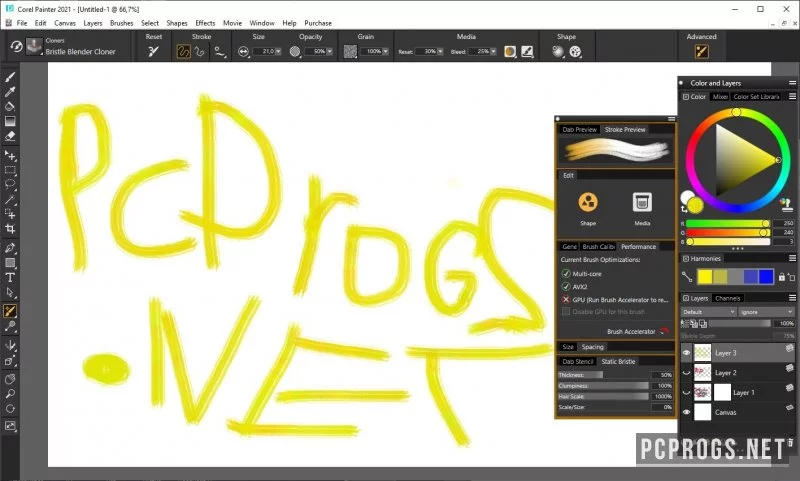Open the Default composite method dropdown
800x481 pixels.
tap(708, 312)
